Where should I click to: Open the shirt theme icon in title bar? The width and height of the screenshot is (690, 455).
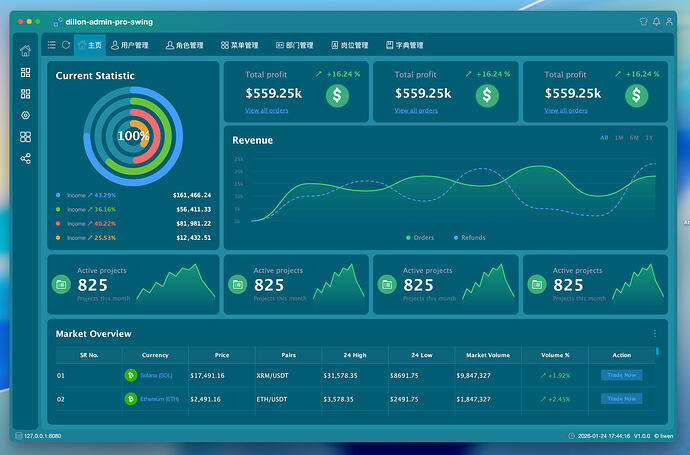point(643,22)
